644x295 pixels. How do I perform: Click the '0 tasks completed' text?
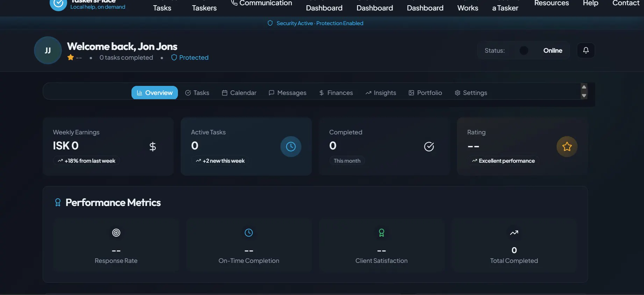pyautogui.click(x=126, y=57)
